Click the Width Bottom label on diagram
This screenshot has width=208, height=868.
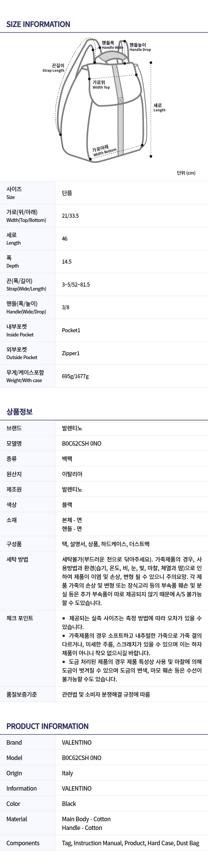click(105, 150)
